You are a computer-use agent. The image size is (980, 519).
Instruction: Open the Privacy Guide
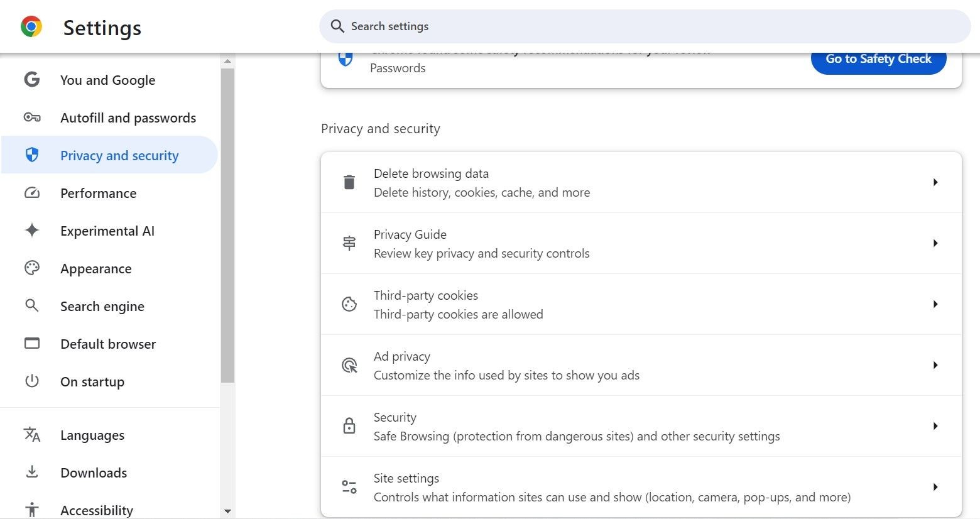tap(641, 243)
